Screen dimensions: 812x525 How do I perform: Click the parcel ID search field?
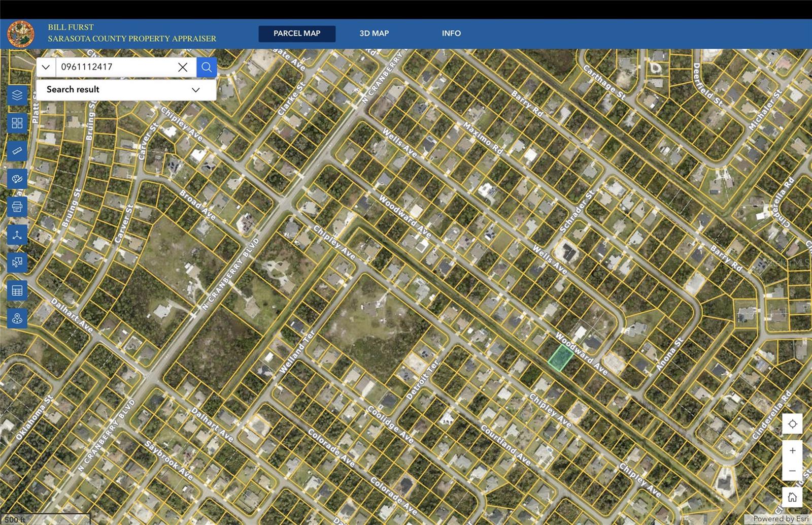(x=116, y=67)
